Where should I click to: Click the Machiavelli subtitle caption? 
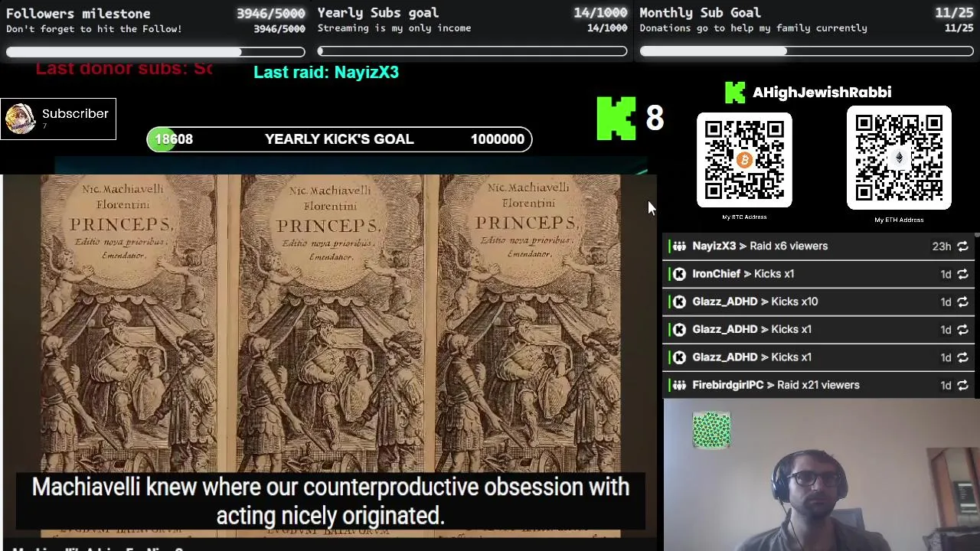[x=330, y=501]
